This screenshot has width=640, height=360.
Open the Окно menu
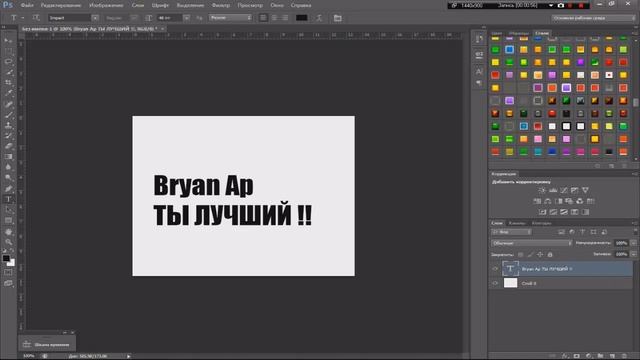(277, 5)
